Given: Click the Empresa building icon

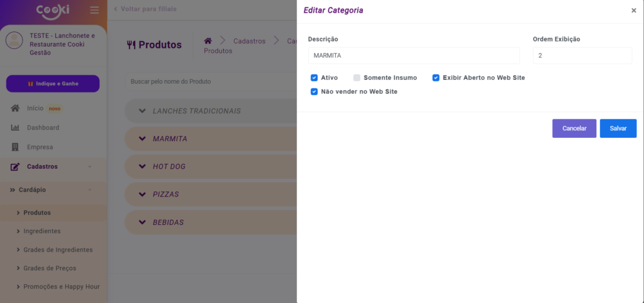Looking at the screenshot, I should (16, 147).
